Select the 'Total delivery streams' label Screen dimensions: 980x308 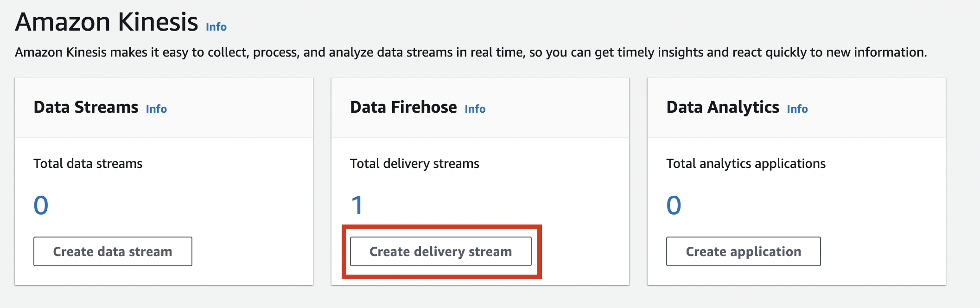pyautogui.click(x=414, y=164)
